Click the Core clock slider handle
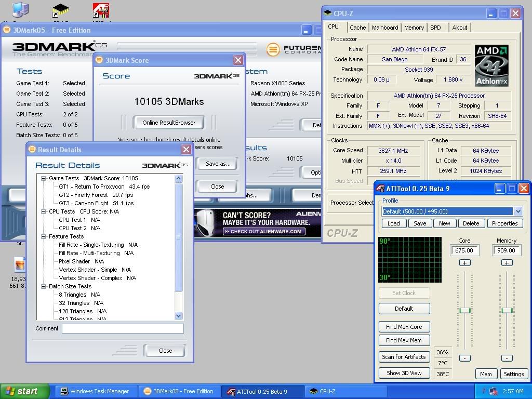The height and width of the screenshot is (399, 532). (x=465, y=311)
